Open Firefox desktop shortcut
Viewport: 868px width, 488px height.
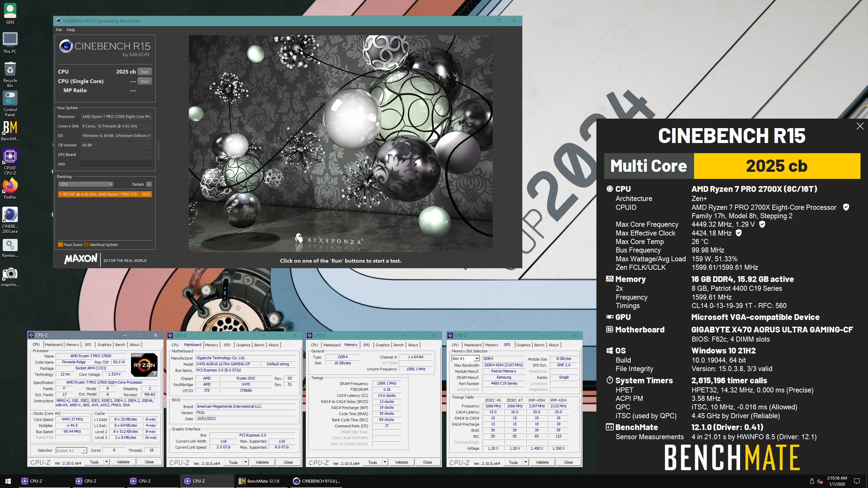[x=10, y=189]
